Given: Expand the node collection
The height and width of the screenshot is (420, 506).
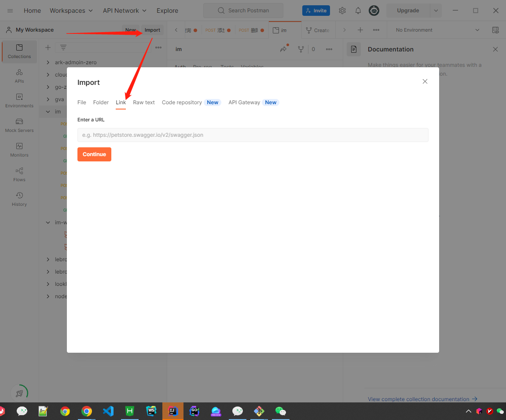Looking at the screenshot, I should (x=48, y=296).
